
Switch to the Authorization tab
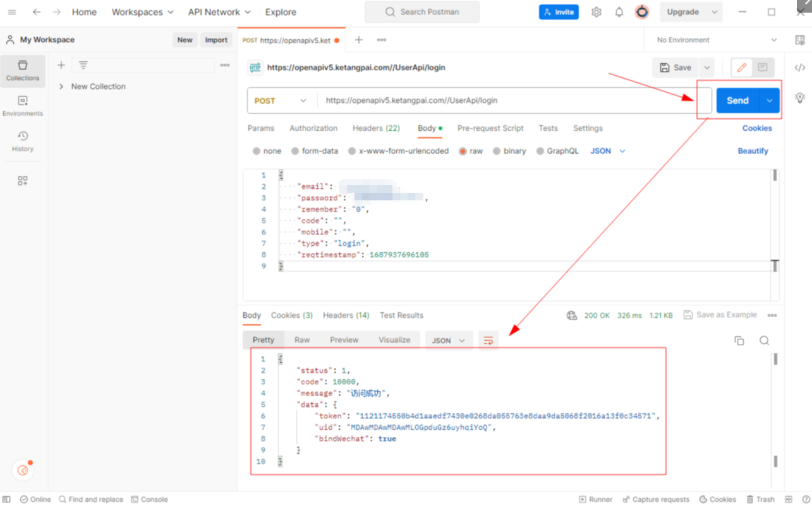313,128
